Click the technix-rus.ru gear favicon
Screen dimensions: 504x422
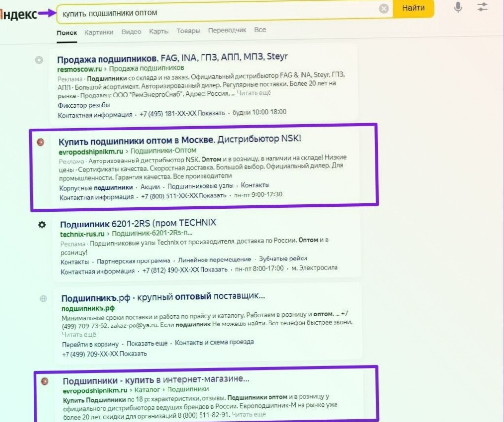click(x=42, y=225)
